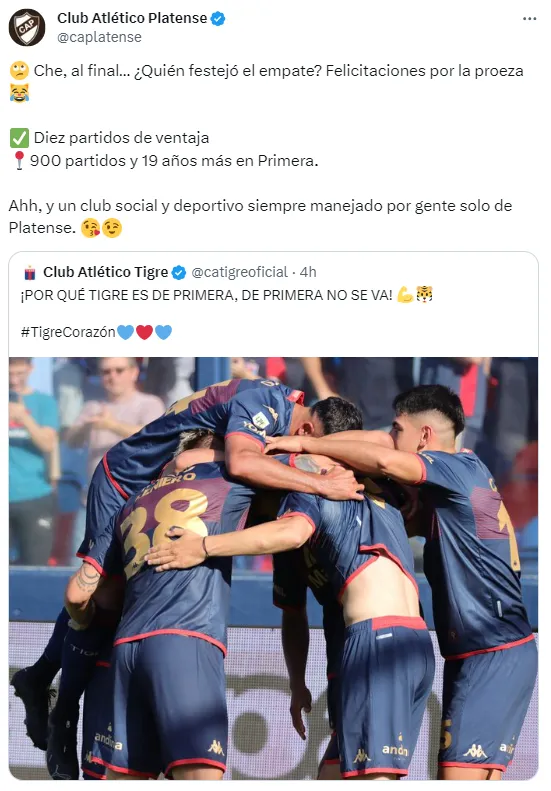Viewport: 551px width, 791px height.
Task: Open the quoted tweet's player celebration photo
Action: (x=273, y=568)
